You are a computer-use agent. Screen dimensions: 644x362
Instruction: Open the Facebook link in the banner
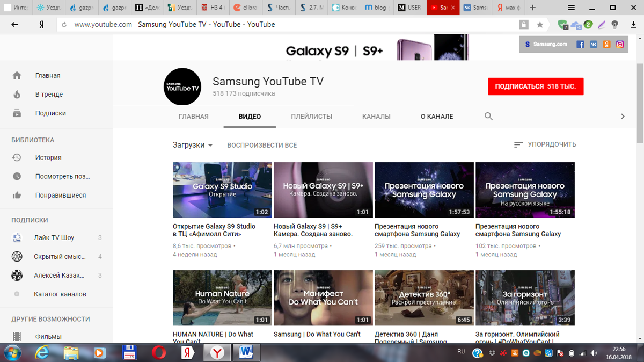tap(580, 45)
